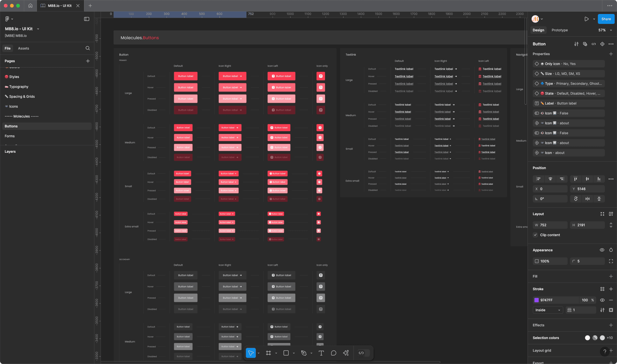Toggle visibility of the 9747FF stroke
The image size is (617, 364).
tap(603, 300)
